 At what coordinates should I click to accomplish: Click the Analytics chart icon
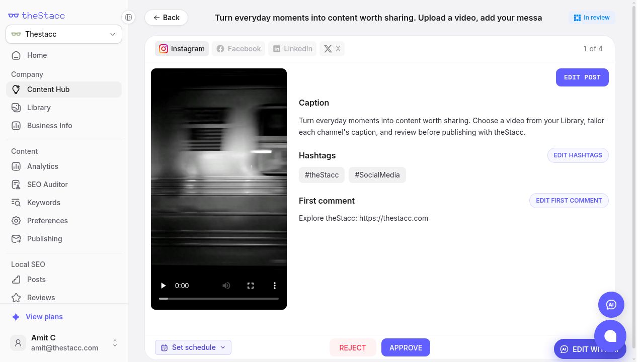(x=16, y=166)
